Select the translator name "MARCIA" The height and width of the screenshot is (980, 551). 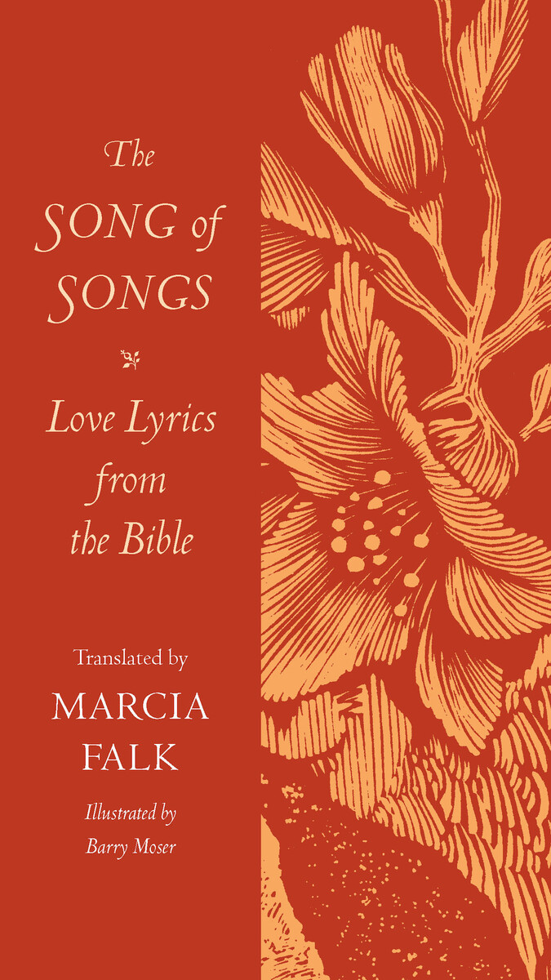point(131,706)
